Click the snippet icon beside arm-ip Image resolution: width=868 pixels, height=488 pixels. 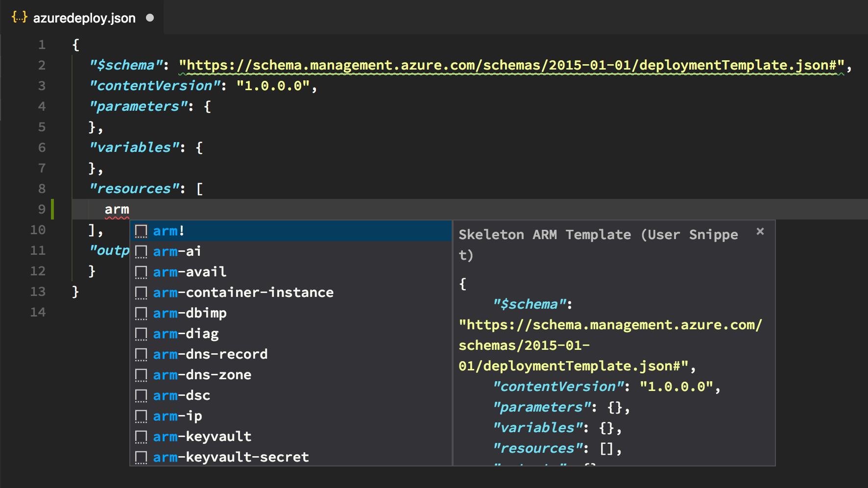pyautogui.click(x=141, y=416)
